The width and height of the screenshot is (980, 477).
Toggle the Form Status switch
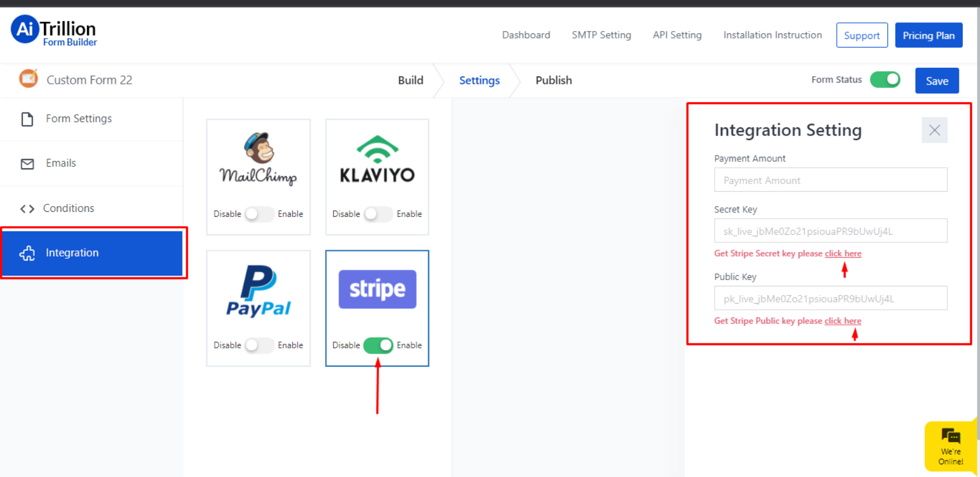(x=885, y=80)
